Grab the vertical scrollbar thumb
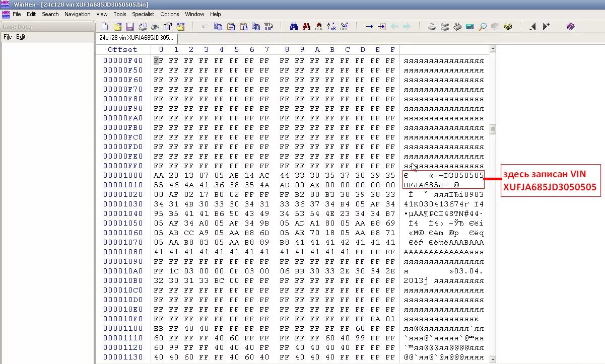 (493, 129)
